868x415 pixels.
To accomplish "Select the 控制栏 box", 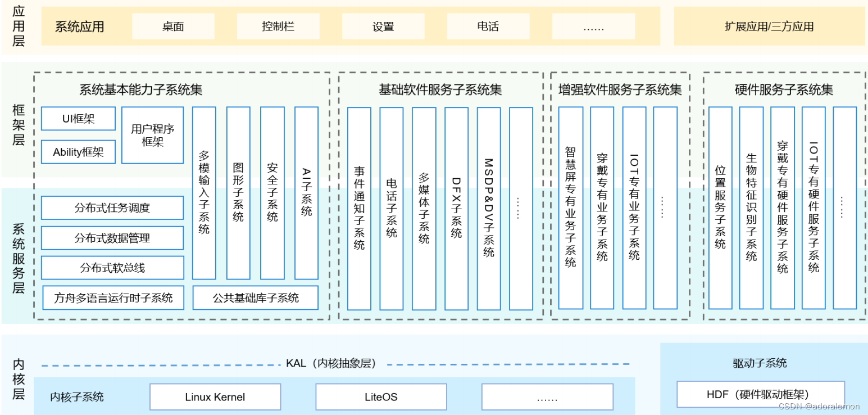I will point(278,26).
